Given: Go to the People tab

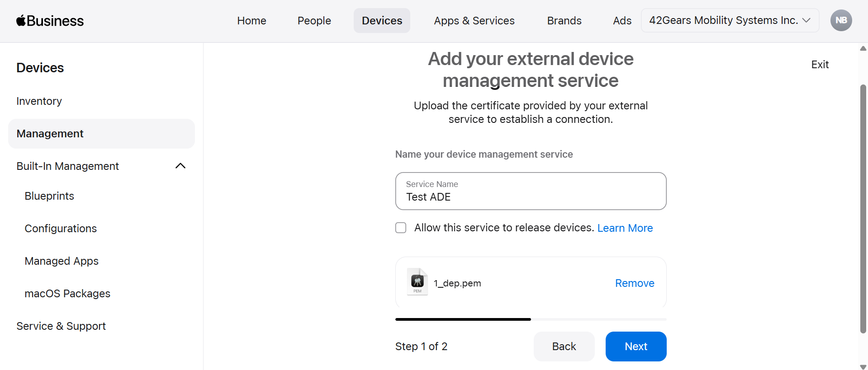Looking at the screenshot, I should tap(314, 21).
